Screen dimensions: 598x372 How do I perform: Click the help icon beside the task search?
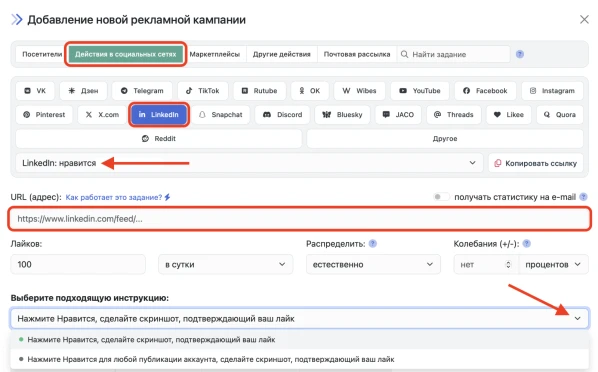pos(519,54)
